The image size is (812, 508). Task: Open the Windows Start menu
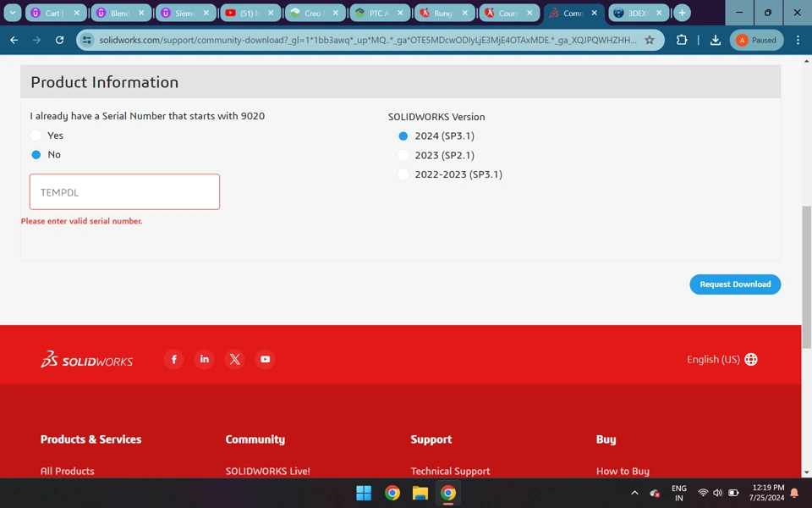364,493
